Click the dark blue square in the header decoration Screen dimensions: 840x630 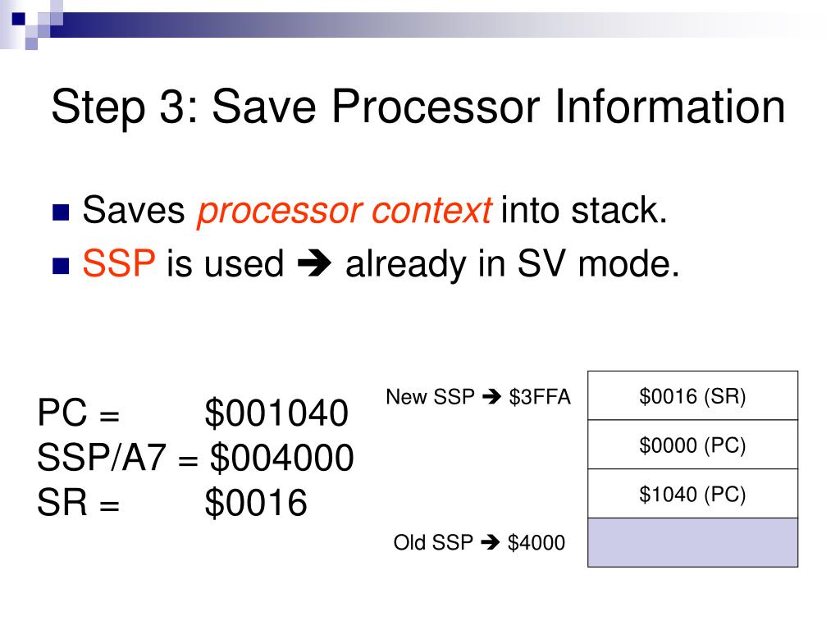pyautogui.click(x=18, y=19)
